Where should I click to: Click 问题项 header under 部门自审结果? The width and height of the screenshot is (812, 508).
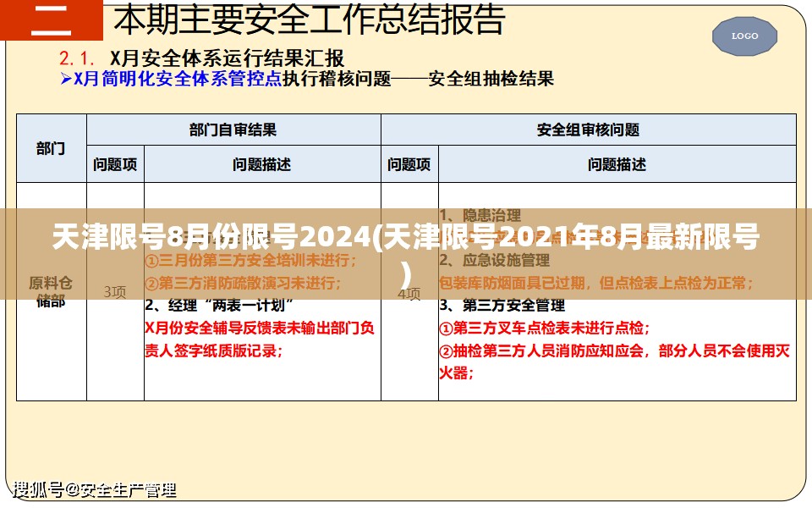115,164
